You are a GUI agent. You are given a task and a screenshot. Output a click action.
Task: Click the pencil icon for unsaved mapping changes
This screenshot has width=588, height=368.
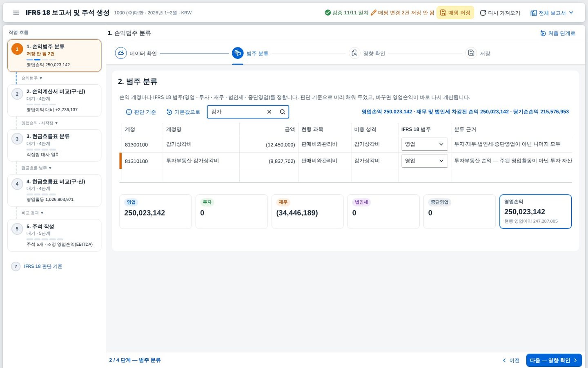(x=374, y=13)
